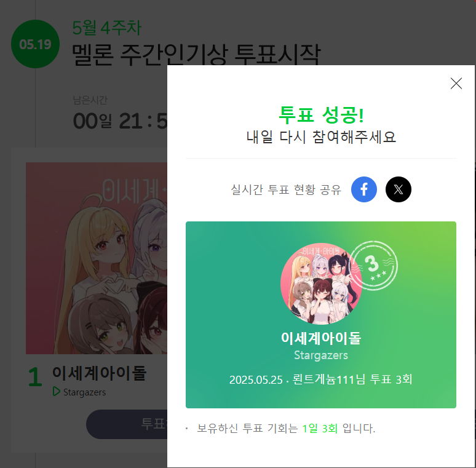Image resolution: width=476 pixels, height=468 pixels.
Task: Click rank 1 이세계아이돌 artist name
Action: (x=99, y=373)
